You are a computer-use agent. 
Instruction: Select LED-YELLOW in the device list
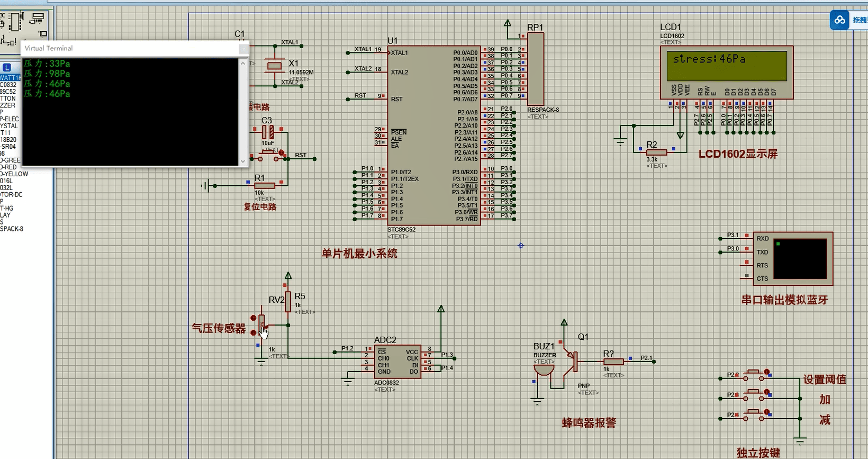coord(14,174)
